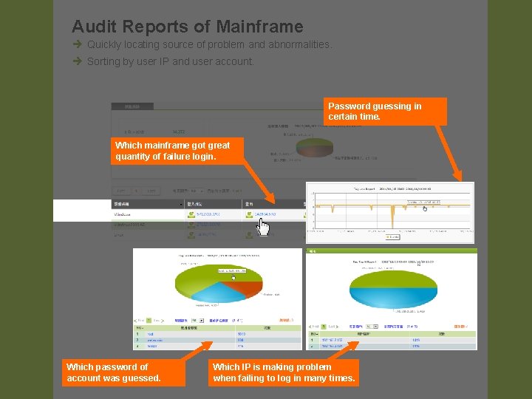Click the Last page button in the dimmed host list pager

[151, 191]
